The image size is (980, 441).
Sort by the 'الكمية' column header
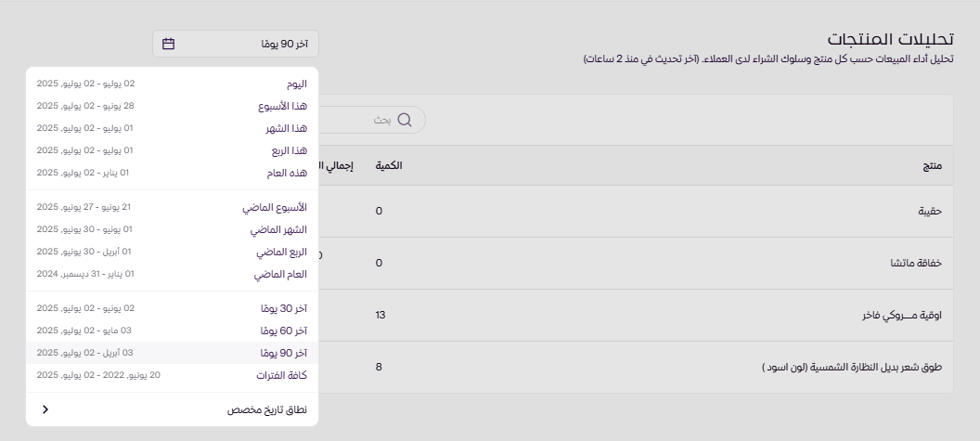tap(388, 165)
